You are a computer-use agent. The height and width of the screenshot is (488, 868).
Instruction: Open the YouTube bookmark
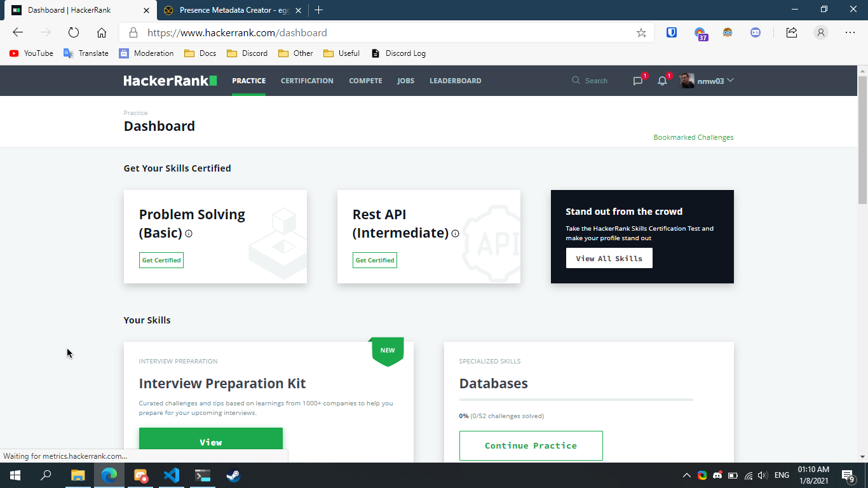pyautogui.click(x=31, y=53)
